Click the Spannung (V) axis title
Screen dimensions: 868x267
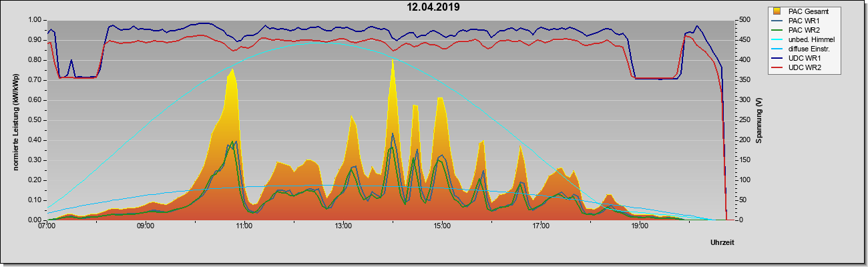pyautogui.click(x=759, y=120)
